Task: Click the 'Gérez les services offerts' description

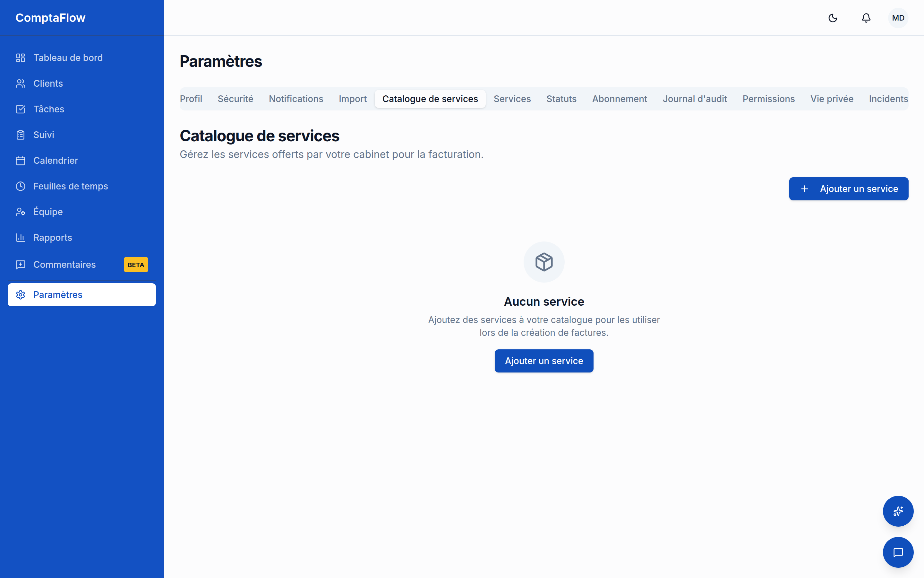Action: tap(331, 154)
